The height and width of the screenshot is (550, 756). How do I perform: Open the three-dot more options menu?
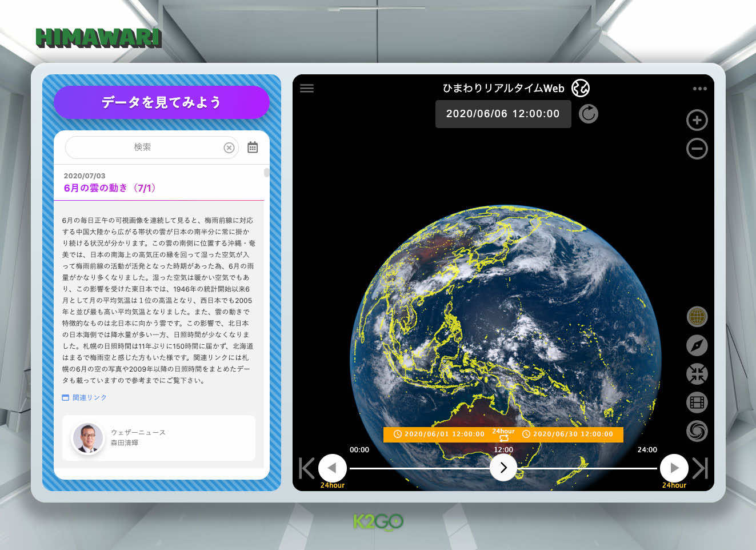tap(699, 89)
